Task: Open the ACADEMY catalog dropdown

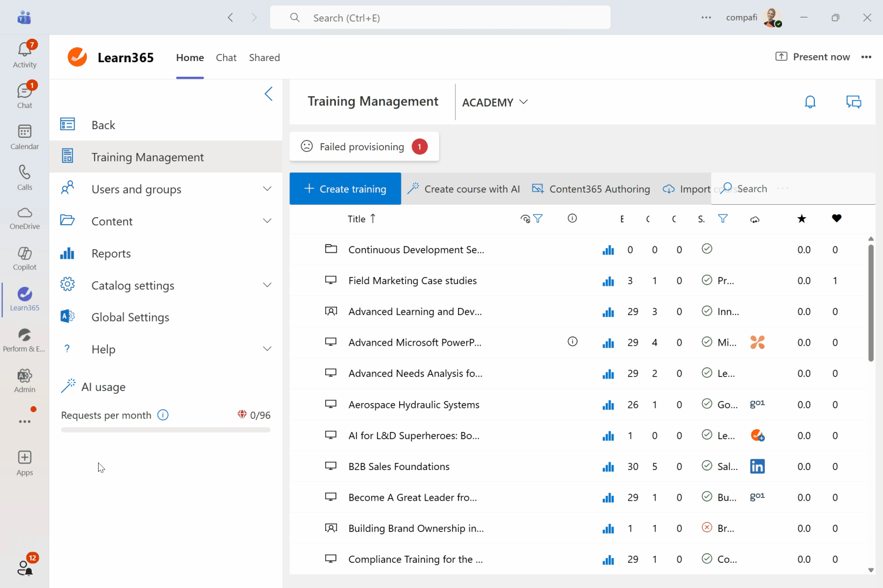Action: point(495,102)
